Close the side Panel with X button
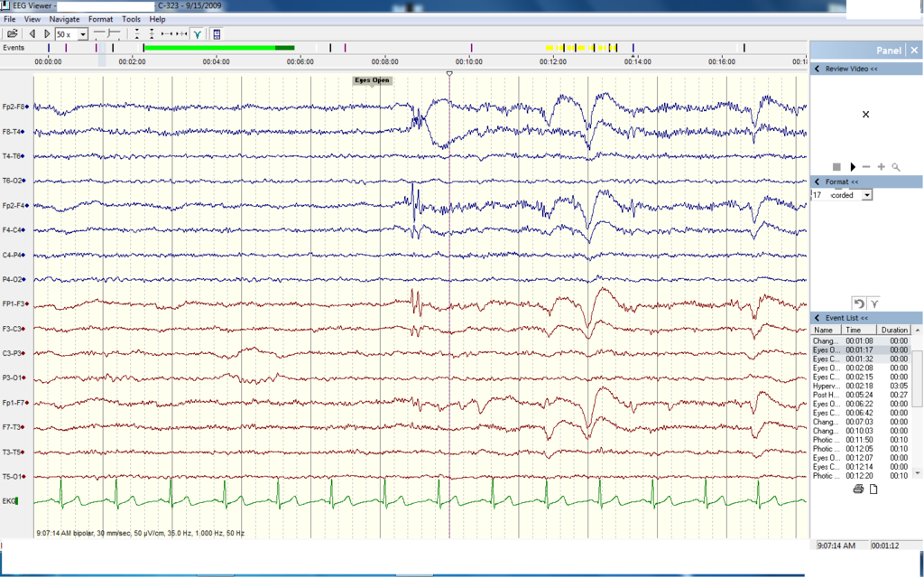Image resolution: width=924 pixels, height=578 pixels. (914, 51)
